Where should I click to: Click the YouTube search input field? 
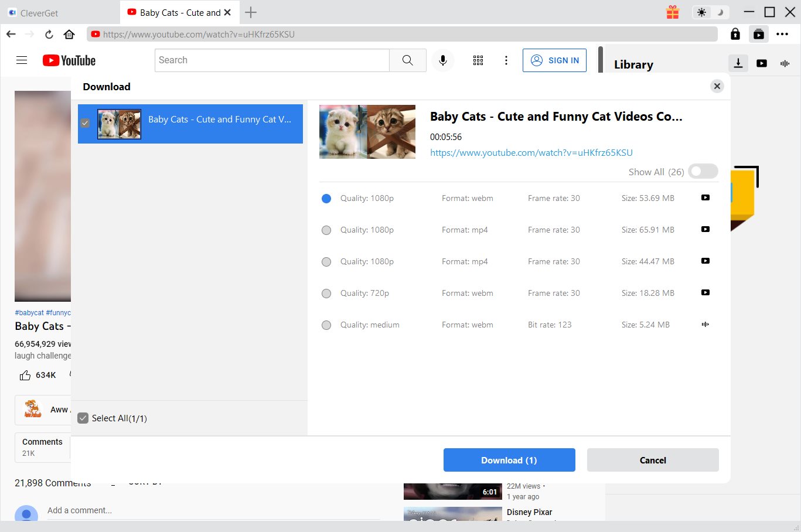[272, 60]
